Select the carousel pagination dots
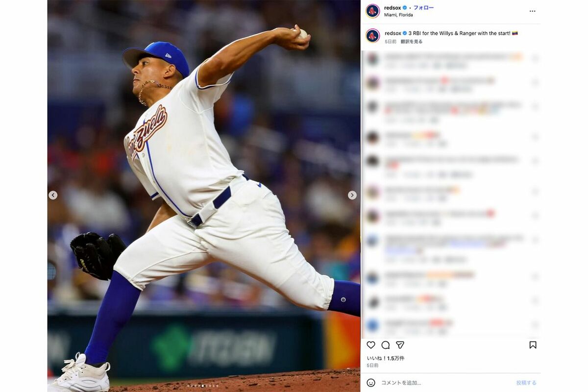Screen dimensions: 588x392 click(203, 386)
